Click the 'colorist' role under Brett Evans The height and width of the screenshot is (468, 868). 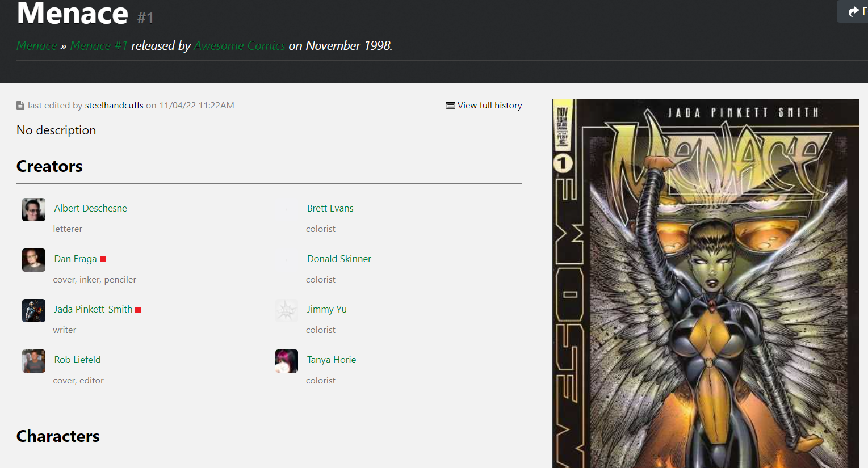321,229
